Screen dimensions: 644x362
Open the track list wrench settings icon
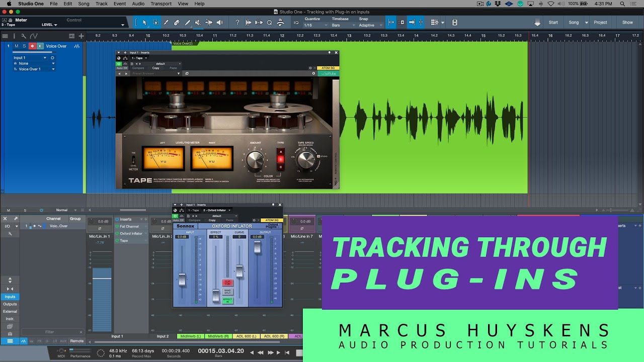(x=23, y=36)
